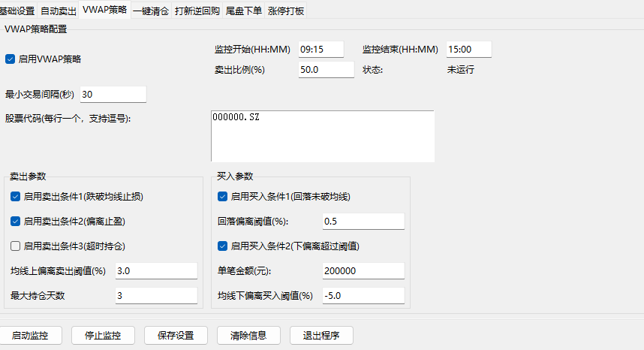Go to the 打新逆回购 tab
Image resolution: width=644 pixels, height=350 pixels.
pos(197,11)
